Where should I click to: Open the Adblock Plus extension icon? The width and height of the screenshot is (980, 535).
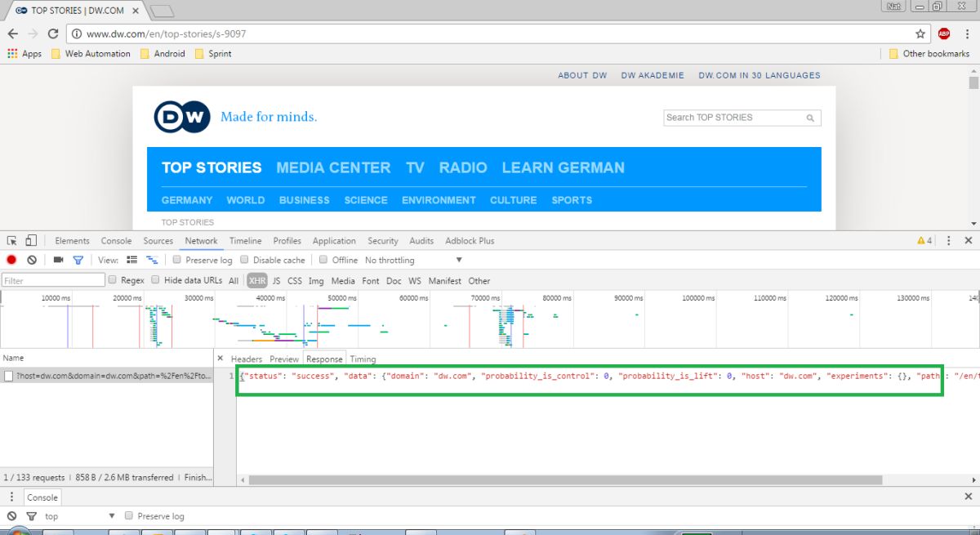tap(944, 33)
